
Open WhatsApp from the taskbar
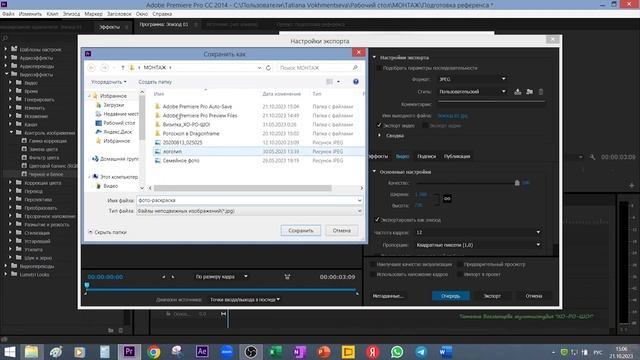pos(397,351)
